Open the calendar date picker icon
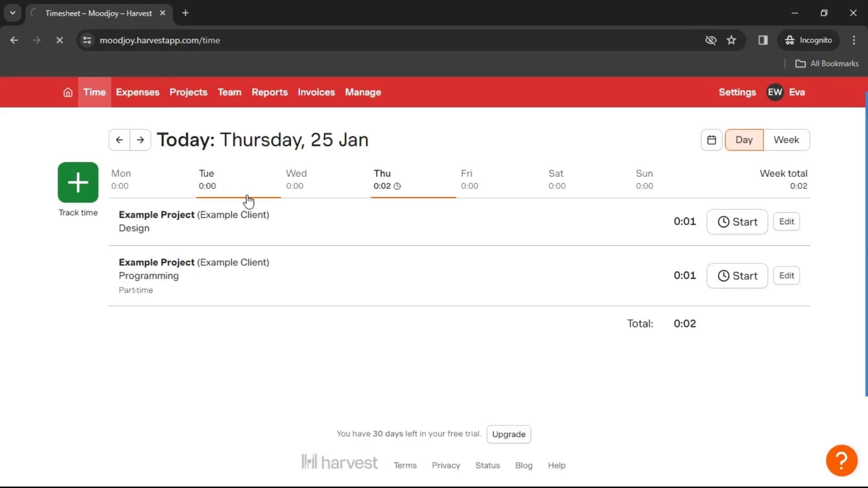 711,140
